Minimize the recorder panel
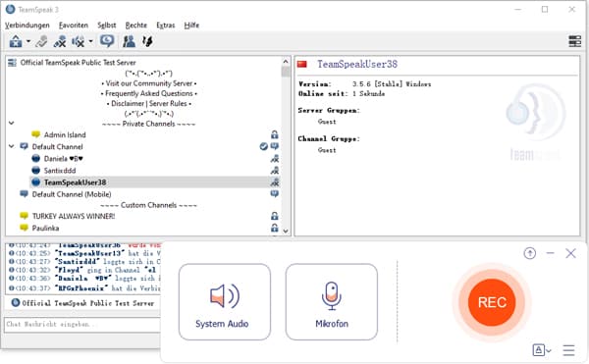589x364 pixels. click(551, 253)
